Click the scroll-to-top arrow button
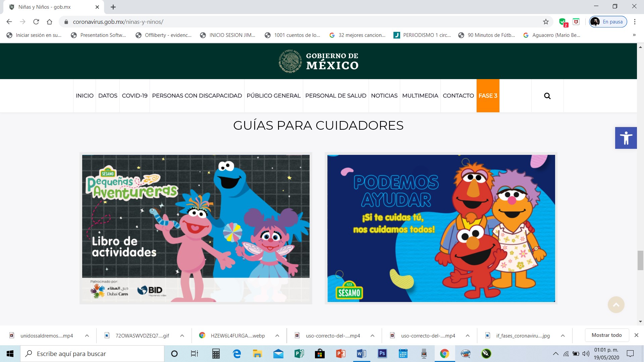644x362 pixels. pyautogui.click(x=616, y=305)
